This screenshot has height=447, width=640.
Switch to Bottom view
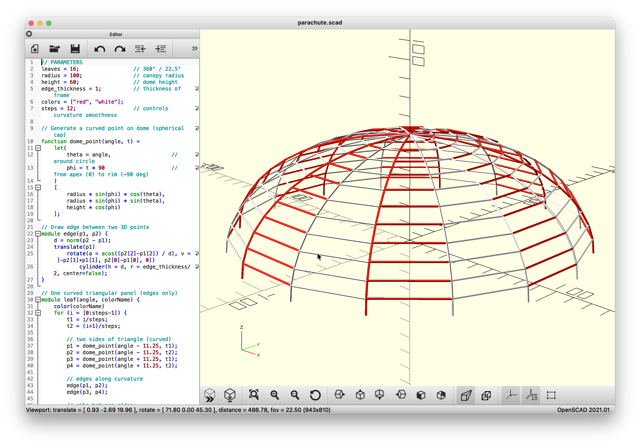pyautogui.click(x=380, y=395)
